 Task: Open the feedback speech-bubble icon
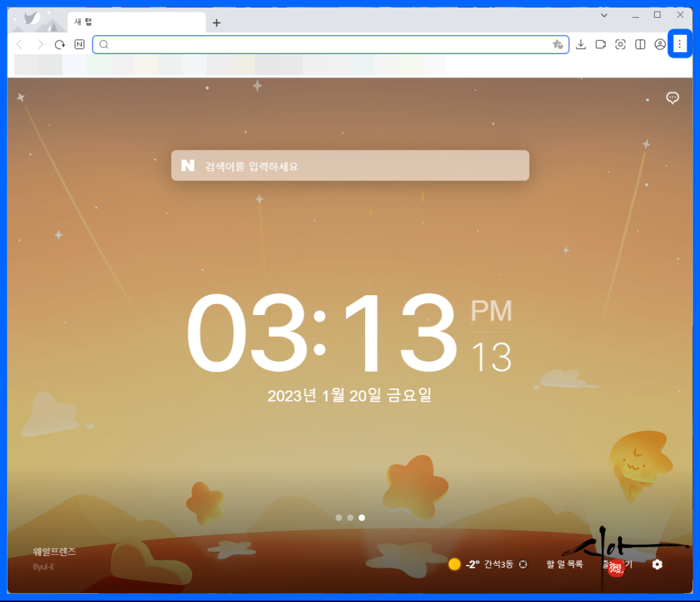tap(673, 97)
